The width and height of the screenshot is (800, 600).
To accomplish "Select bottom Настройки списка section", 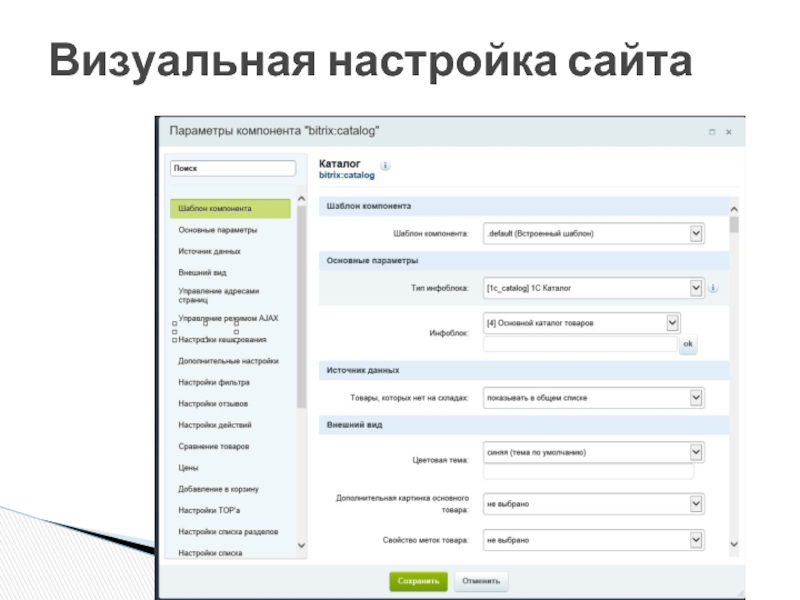I will point(210,553).
